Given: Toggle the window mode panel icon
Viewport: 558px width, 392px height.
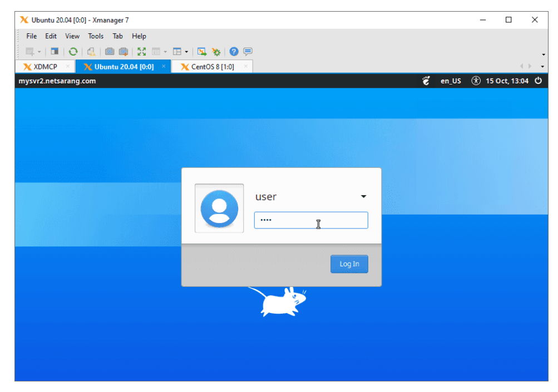Looking at the screenshot, I should pos(55,52).
